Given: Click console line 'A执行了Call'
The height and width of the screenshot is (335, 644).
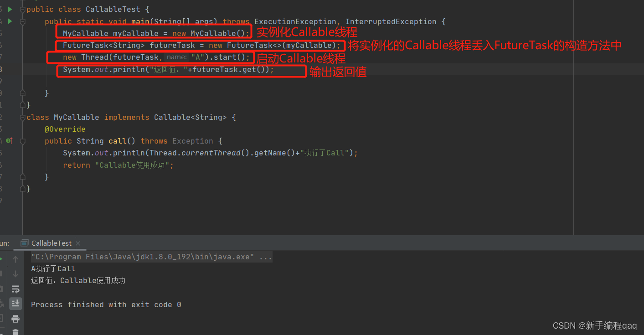Looking at the screenshot, I should point(53,268).
